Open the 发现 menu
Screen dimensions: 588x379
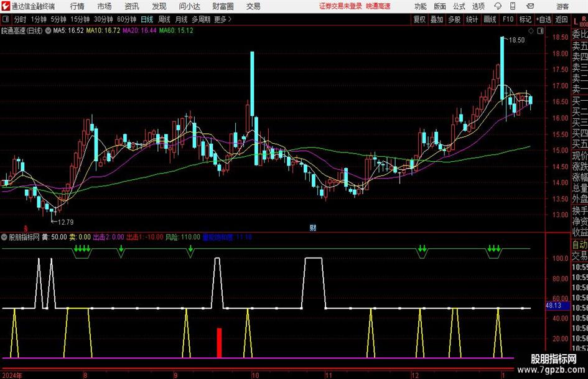[159, 6]
